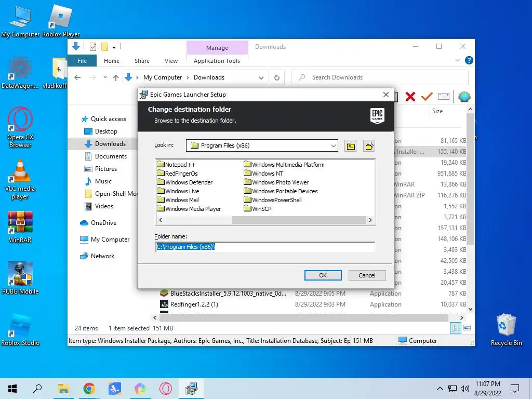Click the create new folder icon

(x=369, y=146)
